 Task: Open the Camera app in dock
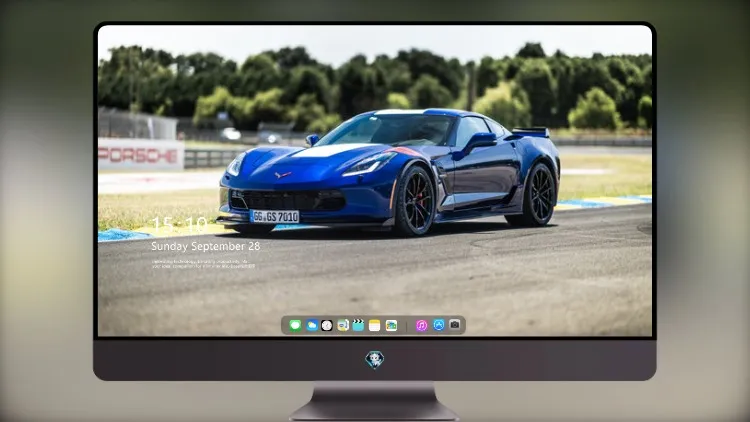(455, 325)
